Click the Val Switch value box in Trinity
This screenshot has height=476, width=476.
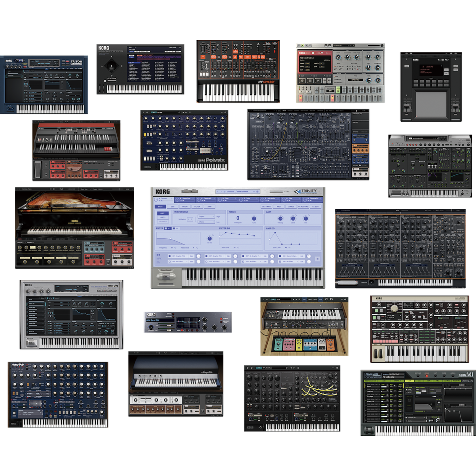pyautogui.click(x=190, y=219)
